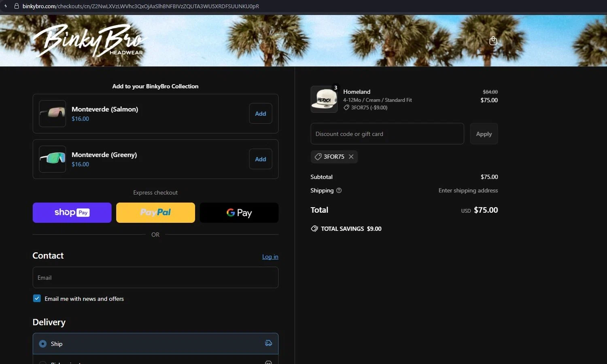Image resolution: width=607 pixels, height=364 pixels.
Task: Click the struck-through $84.00 price
Action: point(490,92)
